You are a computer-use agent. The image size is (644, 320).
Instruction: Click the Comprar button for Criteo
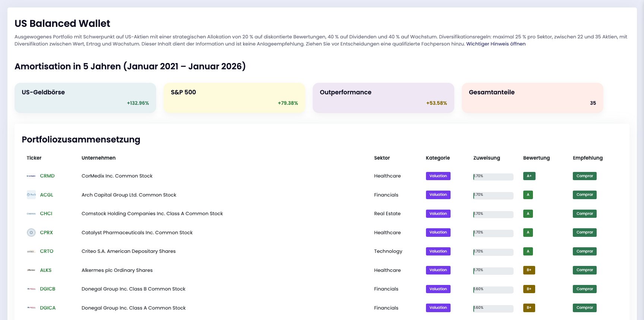(x=585, y=251)
